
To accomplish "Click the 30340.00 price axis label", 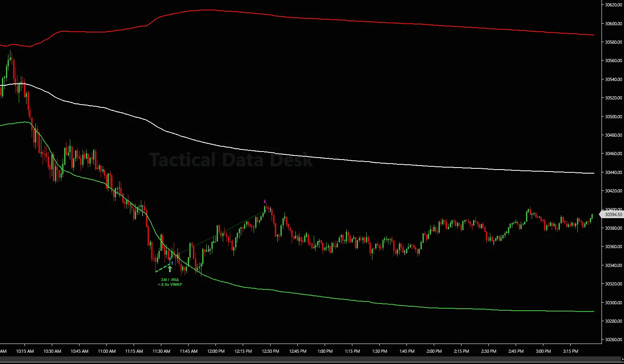I will click(614, 265).
